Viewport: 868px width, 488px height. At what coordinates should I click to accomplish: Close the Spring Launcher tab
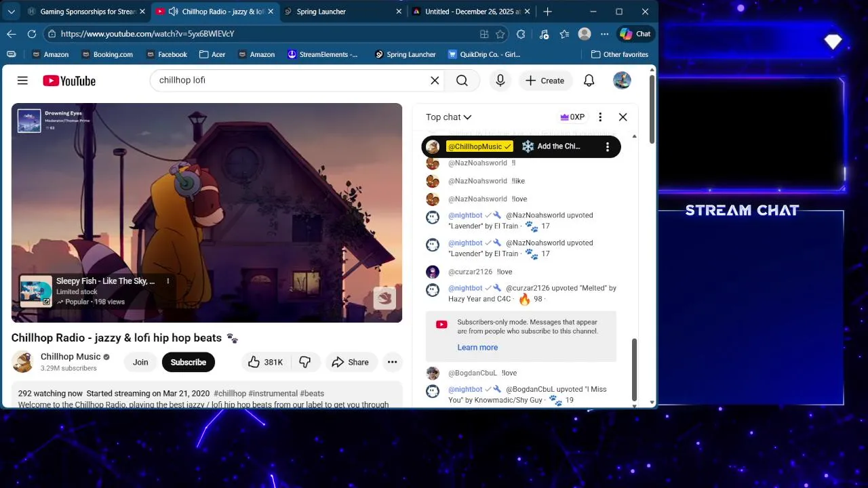(400, 12)
